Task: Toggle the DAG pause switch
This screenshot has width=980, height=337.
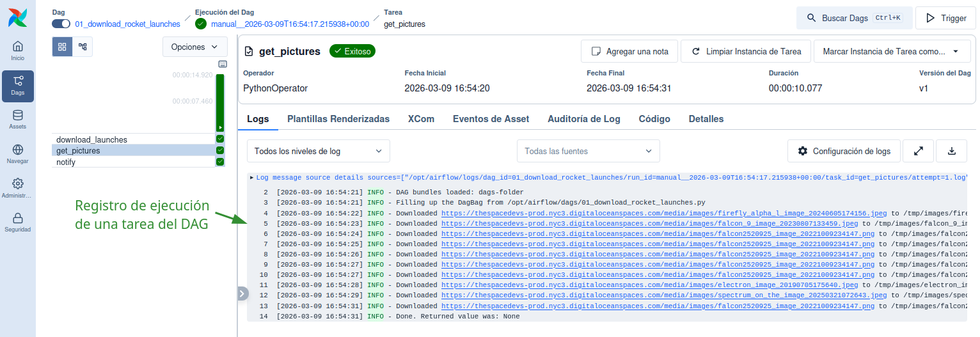Action: (x=61, y=24)
